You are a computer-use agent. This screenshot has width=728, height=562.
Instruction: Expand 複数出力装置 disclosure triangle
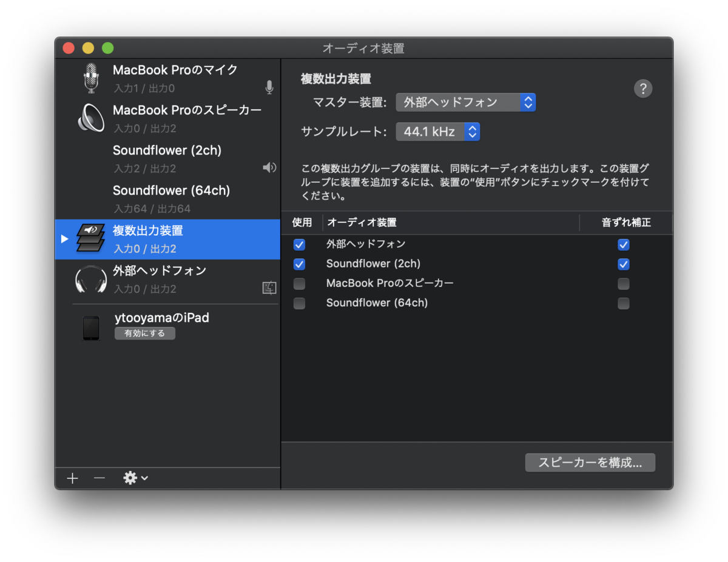65,239
